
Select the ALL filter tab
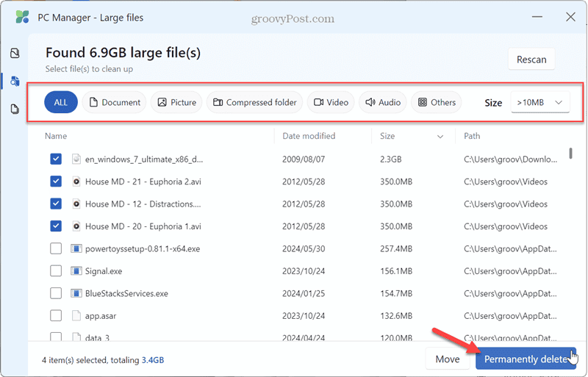tap(61, 102)
